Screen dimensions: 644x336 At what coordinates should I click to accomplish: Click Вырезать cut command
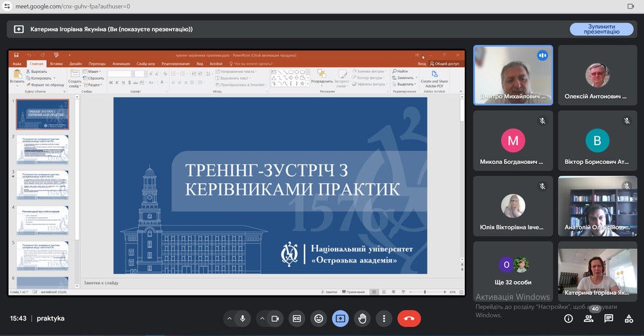[37, 72]
